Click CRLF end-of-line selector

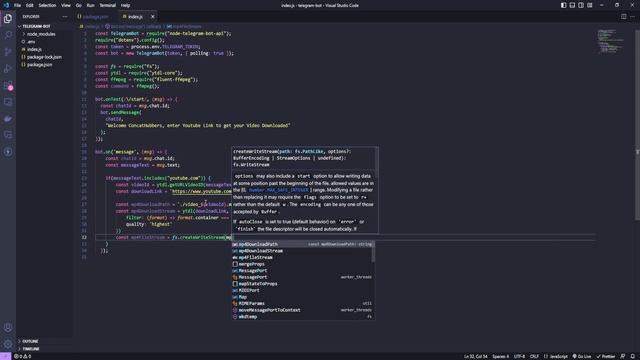click(534, 356)
